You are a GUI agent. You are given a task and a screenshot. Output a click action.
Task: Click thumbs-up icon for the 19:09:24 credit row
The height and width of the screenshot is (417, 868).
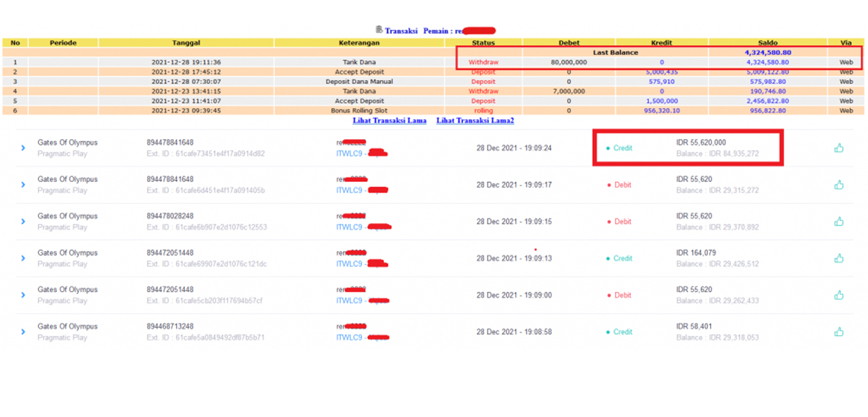click(x=839, y=148)
